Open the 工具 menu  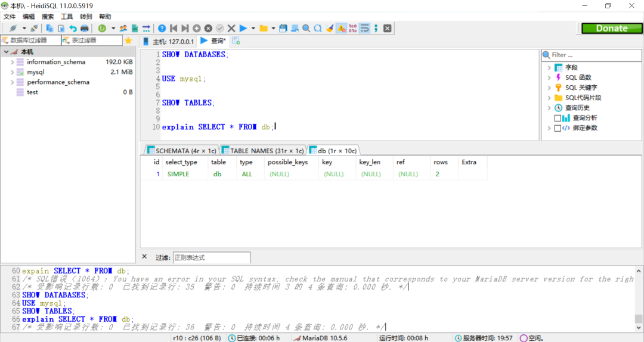click(67, 17)
